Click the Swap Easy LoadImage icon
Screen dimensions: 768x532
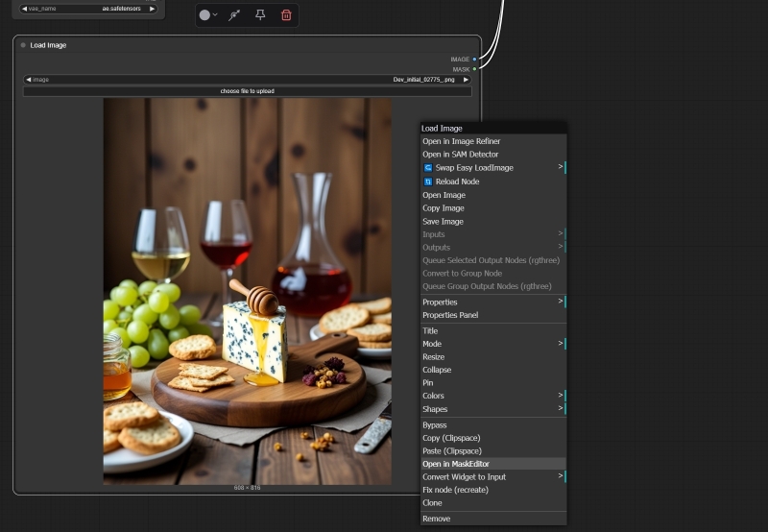click(x=428, y=168)
